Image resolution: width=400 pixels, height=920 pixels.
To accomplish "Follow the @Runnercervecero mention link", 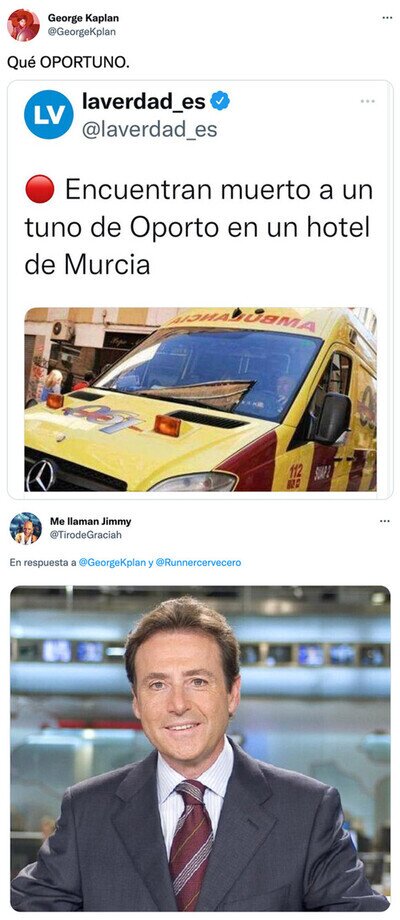I will click(198, 563).
